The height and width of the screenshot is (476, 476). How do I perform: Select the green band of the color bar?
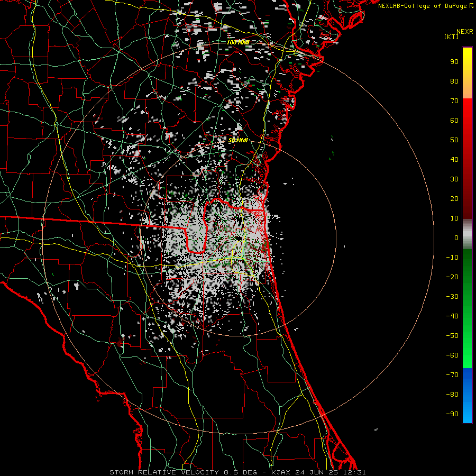pos(467,308)
